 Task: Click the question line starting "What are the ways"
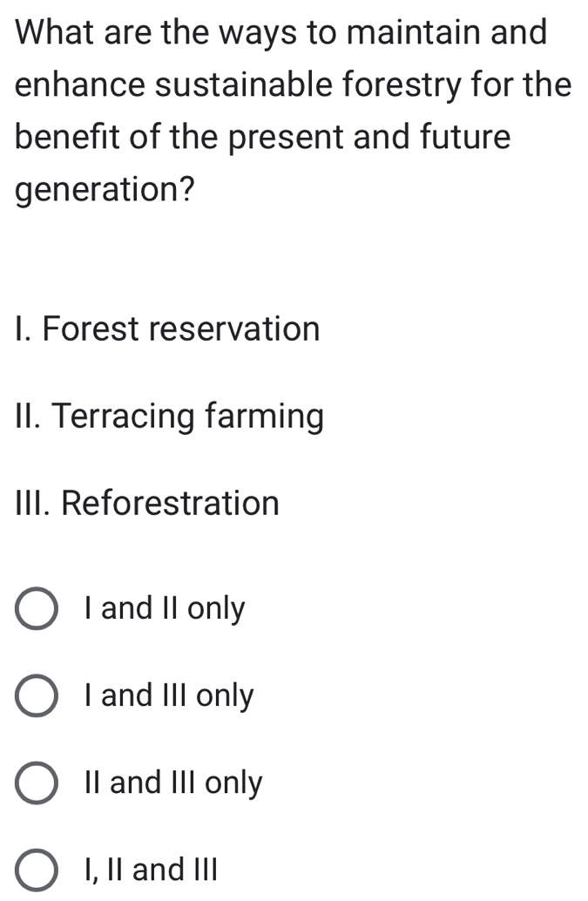point(282,33)
